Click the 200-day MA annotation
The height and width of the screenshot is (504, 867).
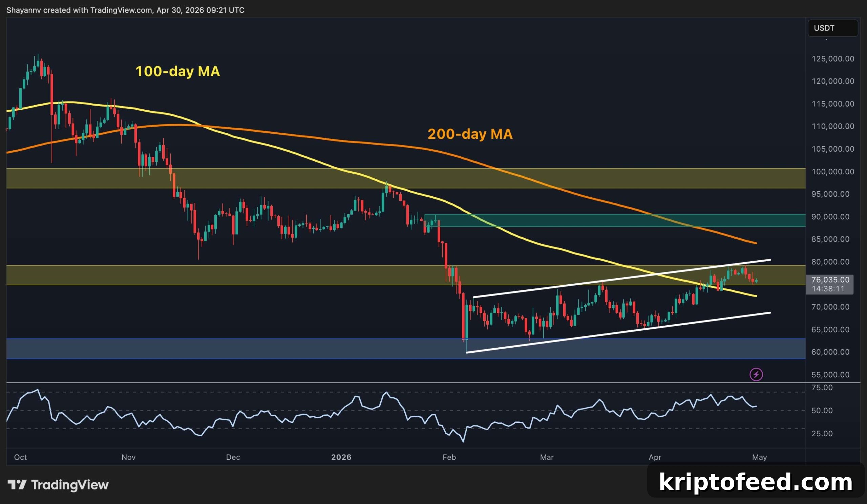(x=470, y=134)
